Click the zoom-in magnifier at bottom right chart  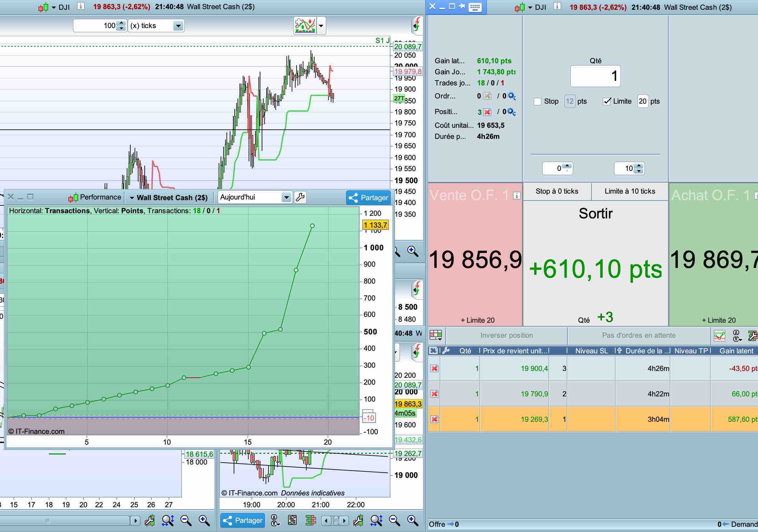413,521
